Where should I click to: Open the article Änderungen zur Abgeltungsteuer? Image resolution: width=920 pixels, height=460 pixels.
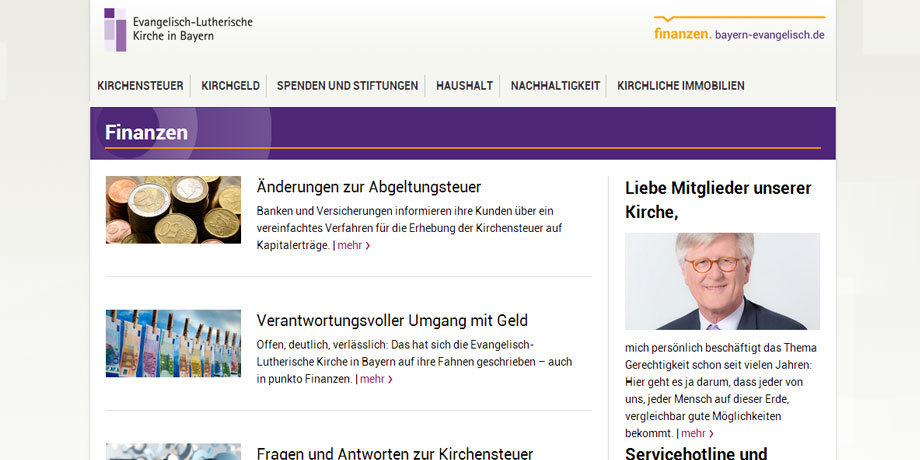click(x=368, y=187)
